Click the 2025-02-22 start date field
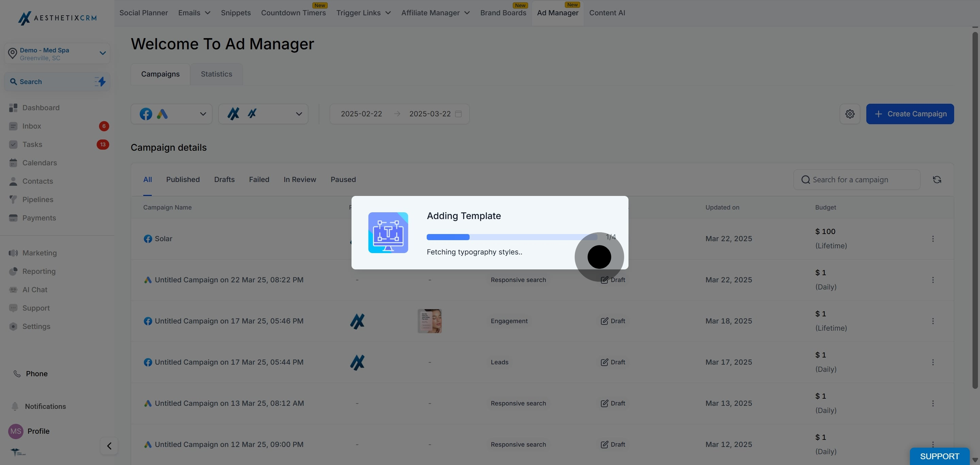980x465 pixels. [x=361, y=114]
